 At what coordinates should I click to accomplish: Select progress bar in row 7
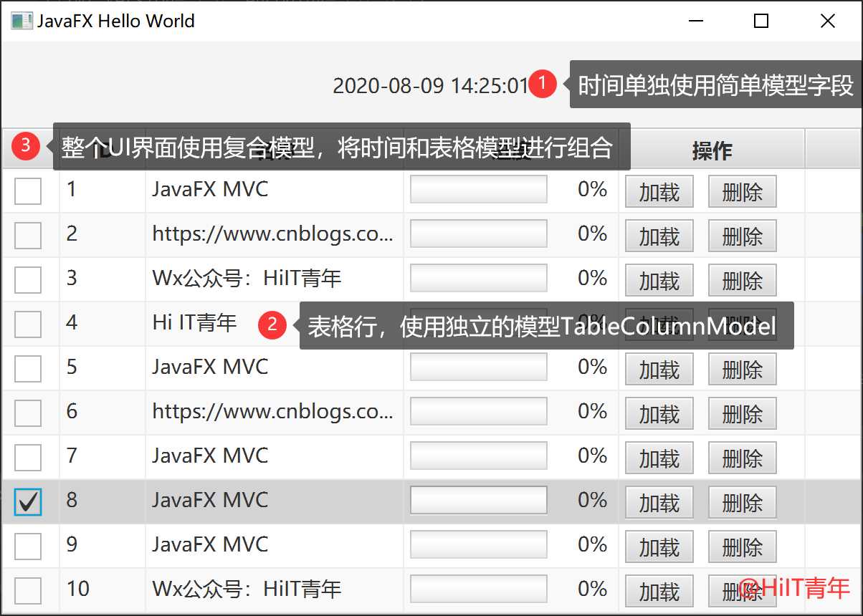point(478,456)
